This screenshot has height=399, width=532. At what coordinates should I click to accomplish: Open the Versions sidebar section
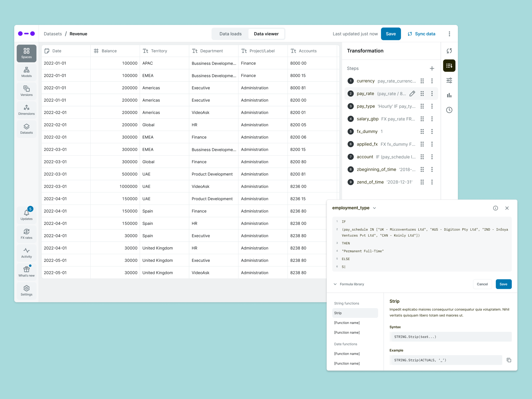tap(26, 91)
